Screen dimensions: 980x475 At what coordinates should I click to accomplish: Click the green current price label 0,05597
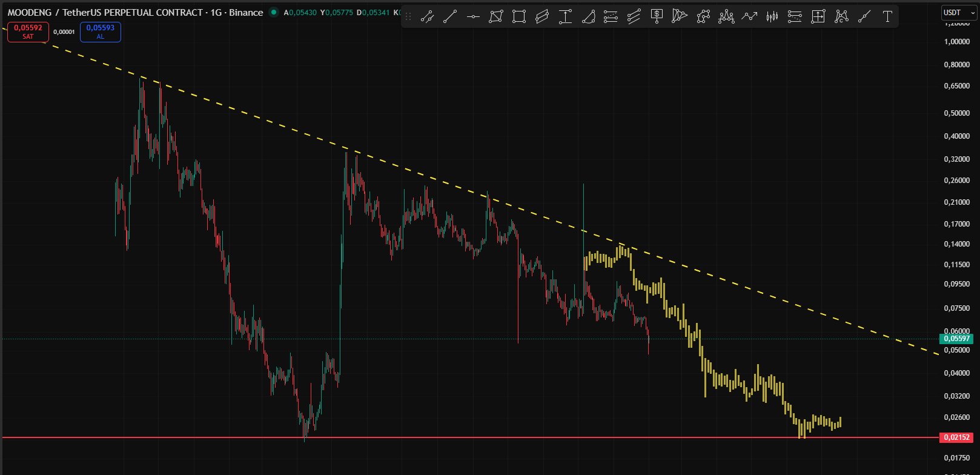coord(957,339)
